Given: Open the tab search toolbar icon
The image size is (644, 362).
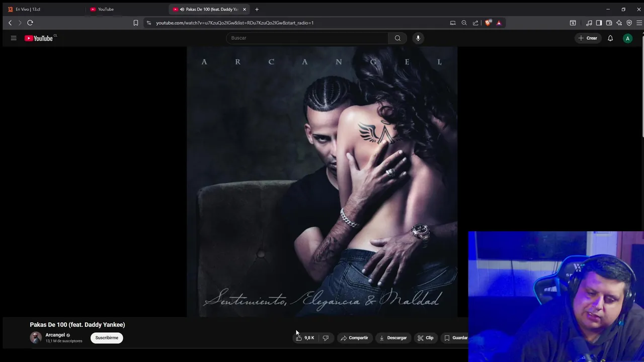Looking at the screenshot, I should coord(573,23).
